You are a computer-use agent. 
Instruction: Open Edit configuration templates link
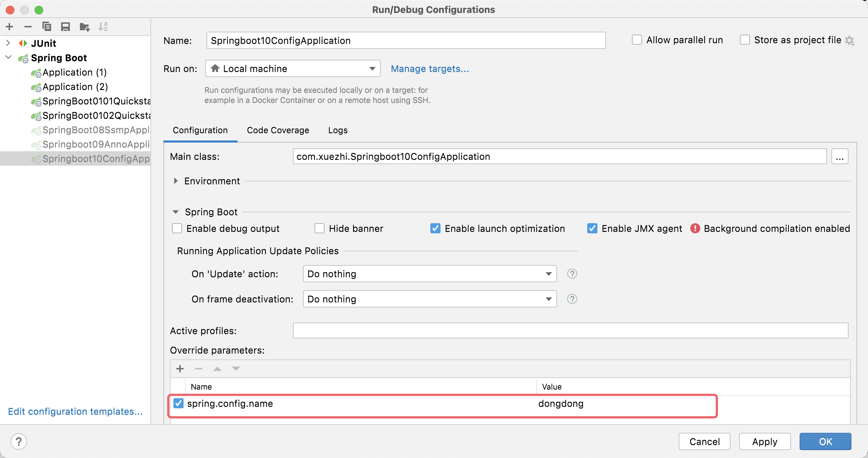[75, 411]
